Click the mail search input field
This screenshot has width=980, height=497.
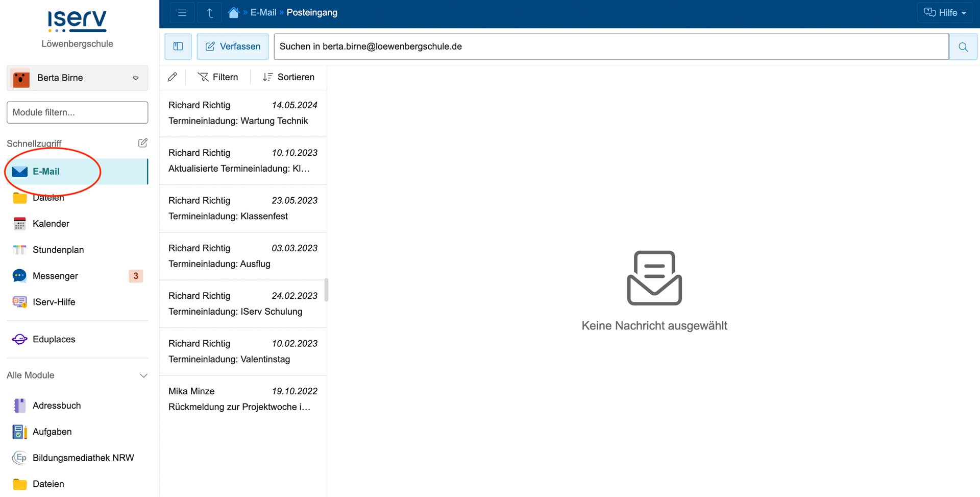(x=611, y=46)
